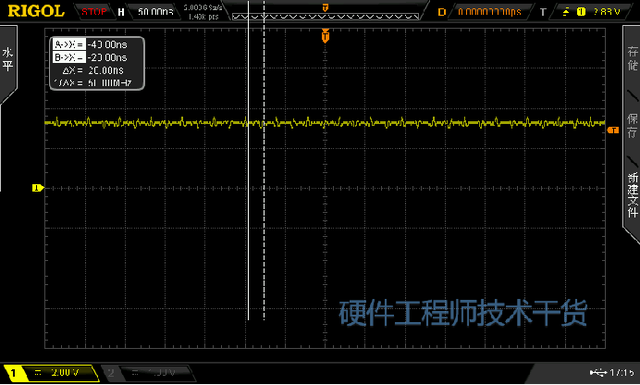Click the orange D delay label
The image size is (640, 385).
(x=441, y=12)
